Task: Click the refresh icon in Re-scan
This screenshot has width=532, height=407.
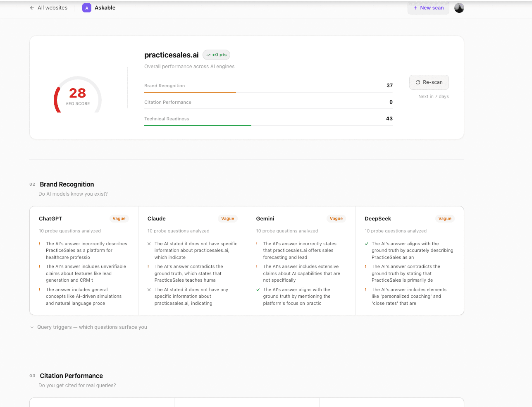Action: [x=418, y=82]
